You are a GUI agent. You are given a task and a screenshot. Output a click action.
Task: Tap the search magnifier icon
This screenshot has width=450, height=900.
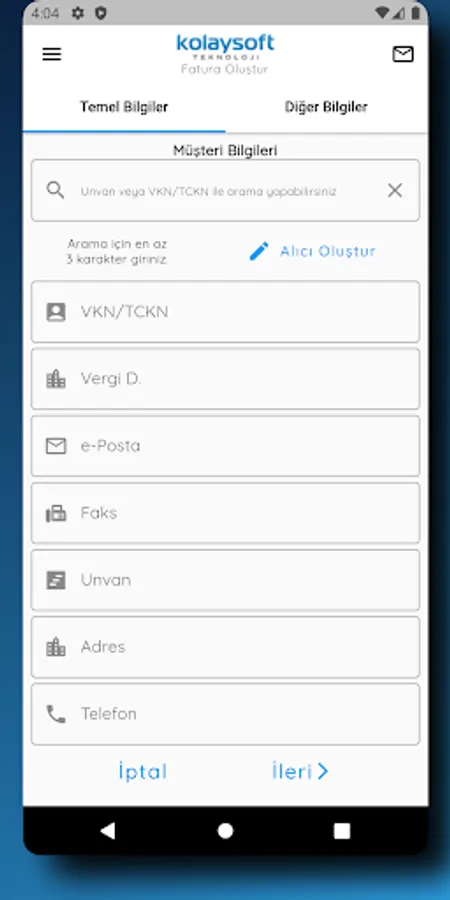[x=56, y=190]
